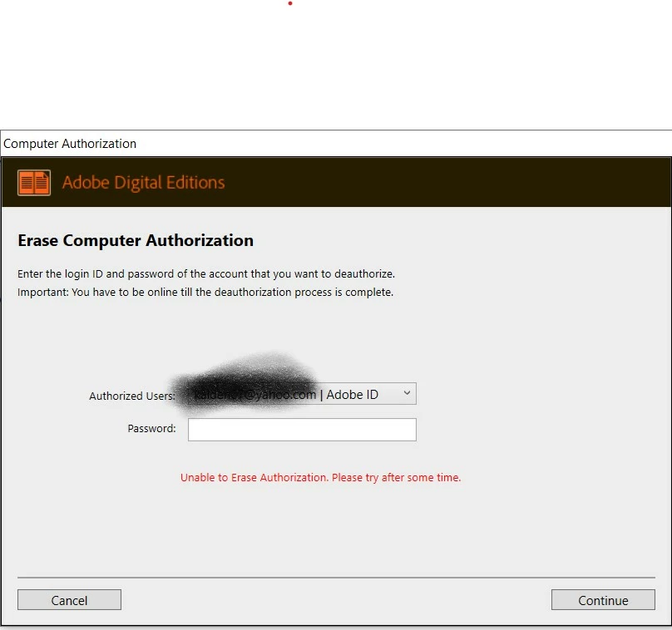Click 'Enter the login ID and password' instruction line
672x630 pixels.
[206, 273]
